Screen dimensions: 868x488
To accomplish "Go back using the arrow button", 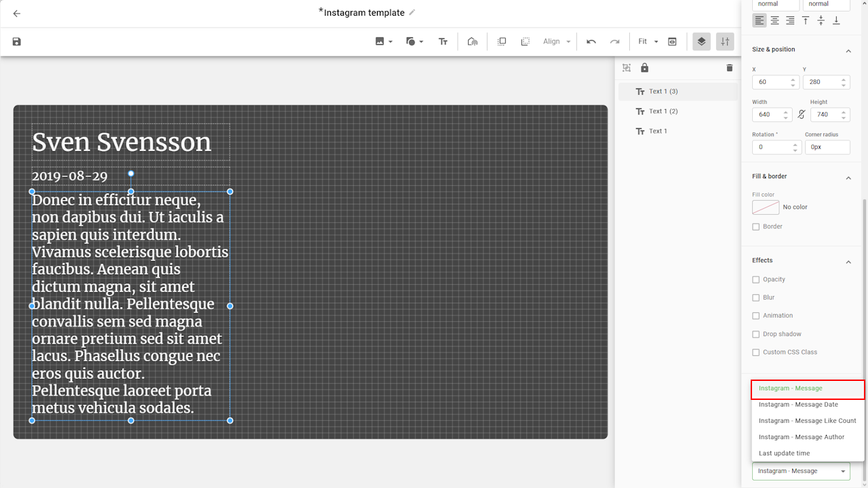I will [x=17, y=14].
